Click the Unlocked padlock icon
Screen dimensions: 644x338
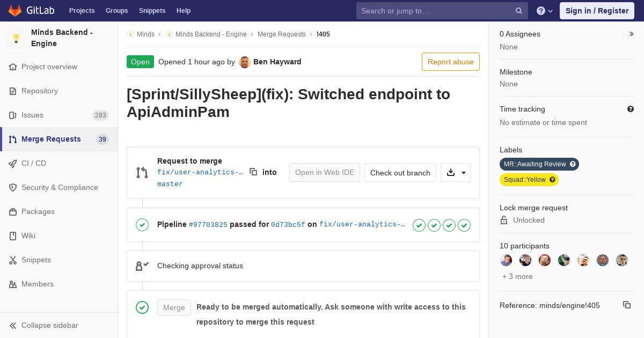(x=504, y=220)
